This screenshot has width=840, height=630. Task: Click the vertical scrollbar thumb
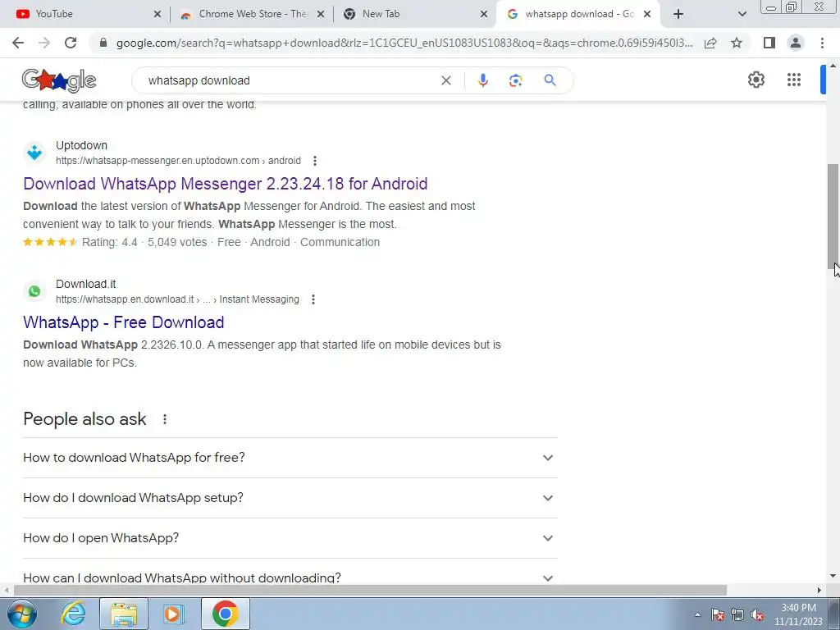coord(833,217)
